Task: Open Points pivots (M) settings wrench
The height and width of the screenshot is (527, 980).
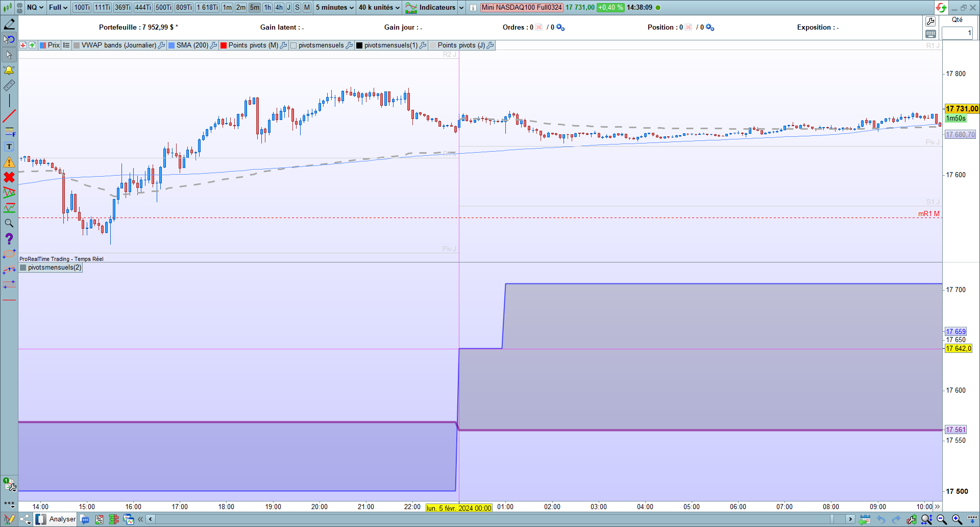Action: (x=283, y=45)
